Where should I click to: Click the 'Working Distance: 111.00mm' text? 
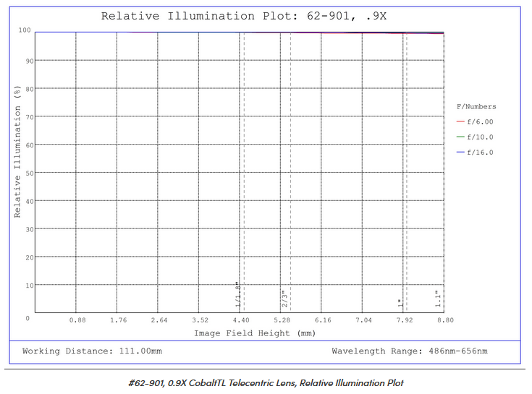92,351
